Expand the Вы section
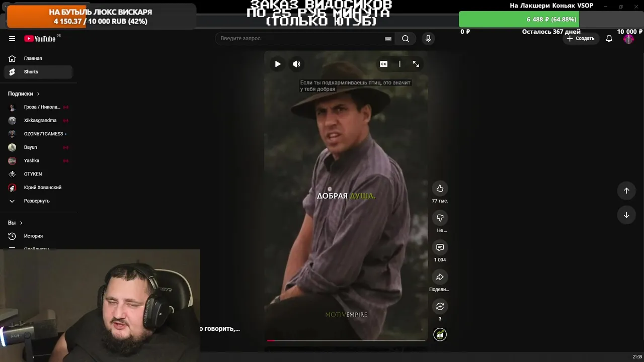Viewport: 644px width, 362px height. click(15, 223)
